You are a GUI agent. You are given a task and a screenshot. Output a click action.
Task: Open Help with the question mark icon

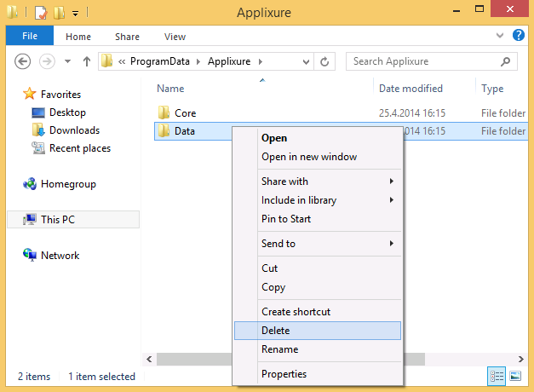[x=519, y=35]
